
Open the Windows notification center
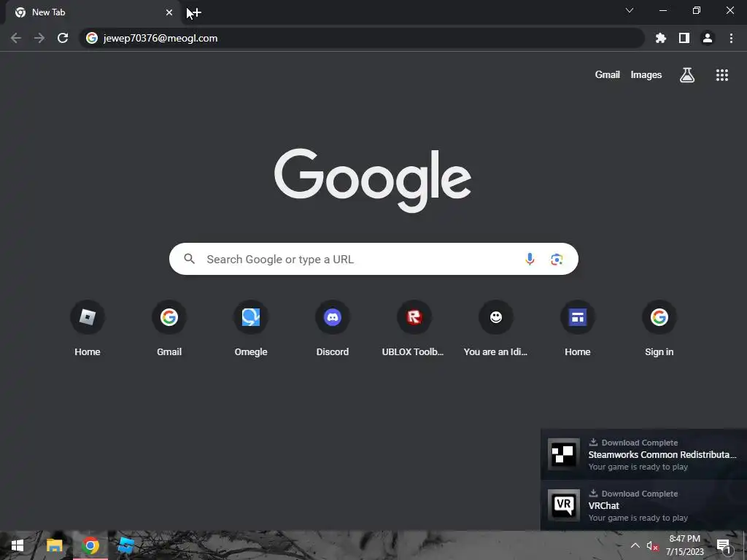click(723, 545)
